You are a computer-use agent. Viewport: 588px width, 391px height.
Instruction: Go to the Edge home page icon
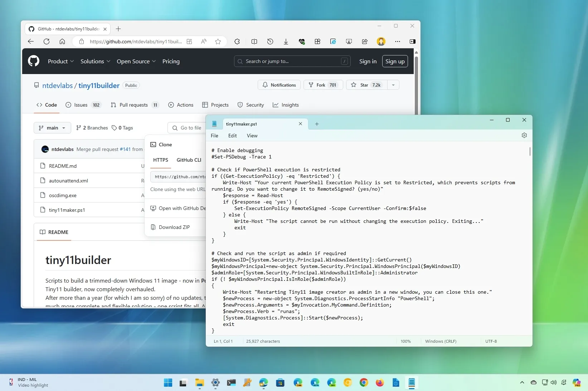point(62,41)
